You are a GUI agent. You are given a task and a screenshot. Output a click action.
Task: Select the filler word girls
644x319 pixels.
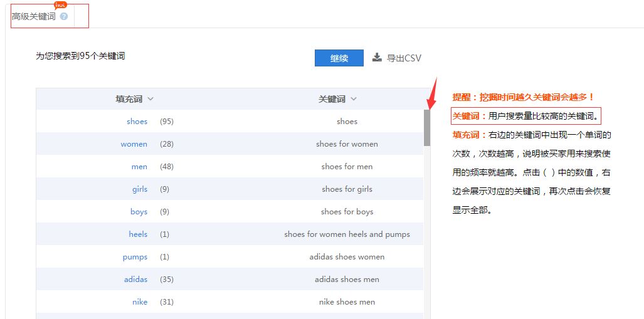click(140, 189)
